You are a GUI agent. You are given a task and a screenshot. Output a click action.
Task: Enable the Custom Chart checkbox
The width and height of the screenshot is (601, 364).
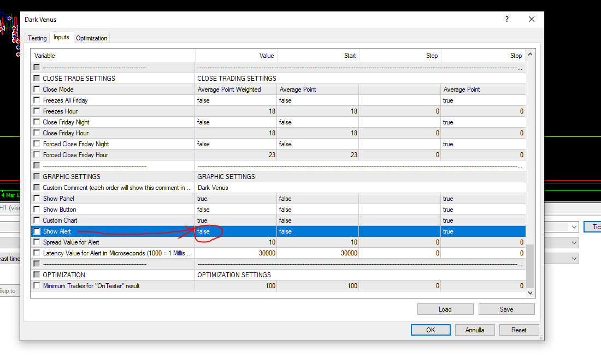(x=37, y=220)
